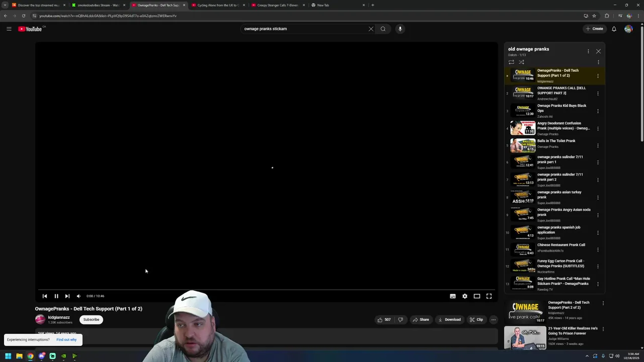Like the video with thumbs up
The height and width of the screenshot is (362, 644).
click(384, 319)
